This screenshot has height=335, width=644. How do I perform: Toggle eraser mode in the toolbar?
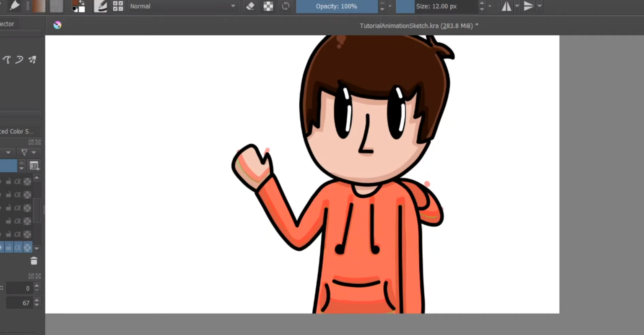point(250,6)
